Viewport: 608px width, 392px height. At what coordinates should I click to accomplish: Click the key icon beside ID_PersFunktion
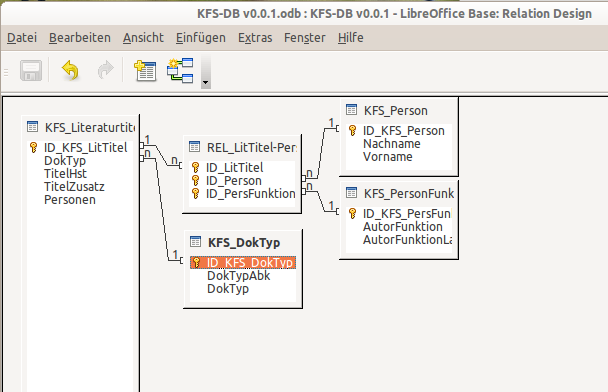point(196,193)
